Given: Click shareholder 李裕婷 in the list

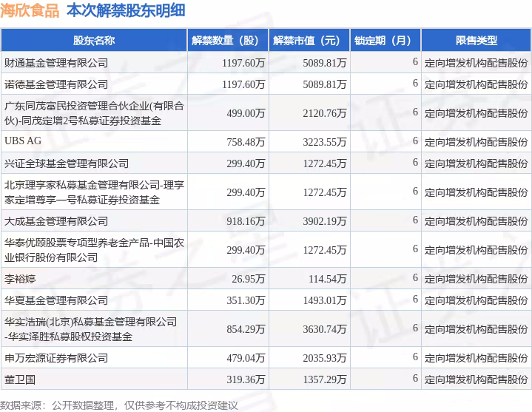Looking at the screenshot, I should coord(20,279).
